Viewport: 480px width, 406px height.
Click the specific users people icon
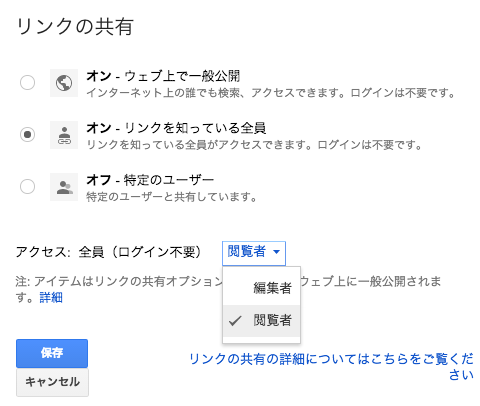64,187
